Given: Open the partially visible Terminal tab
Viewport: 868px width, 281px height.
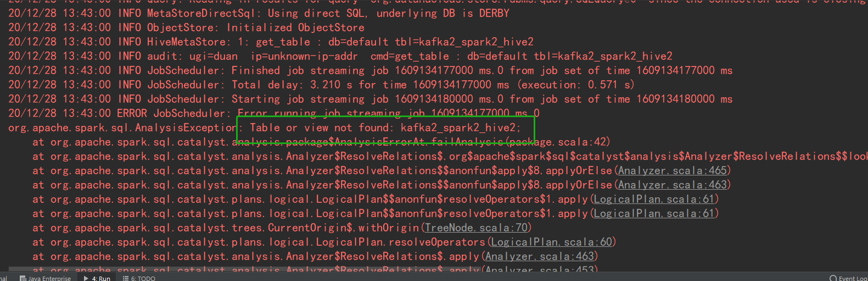Looking at the screenshot, I should click(x=3, y=278).
